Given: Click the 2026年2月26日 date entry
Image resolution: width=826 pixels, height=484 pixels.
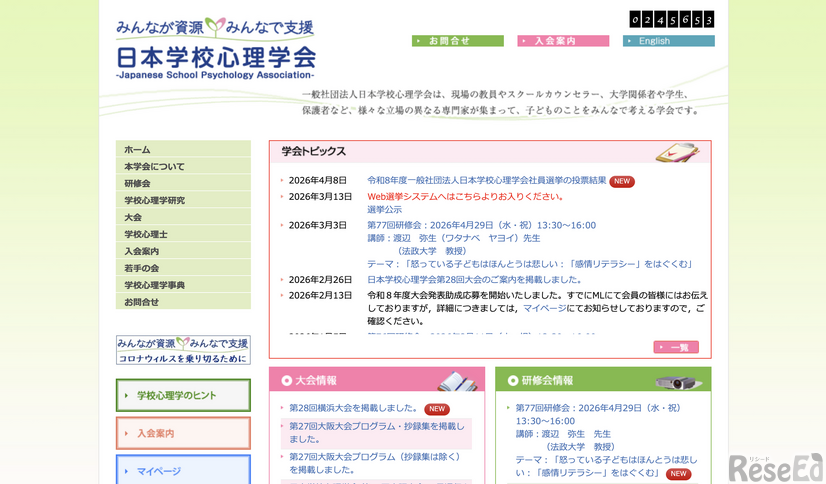Looking at the screenshot, I should click(320, 280).
